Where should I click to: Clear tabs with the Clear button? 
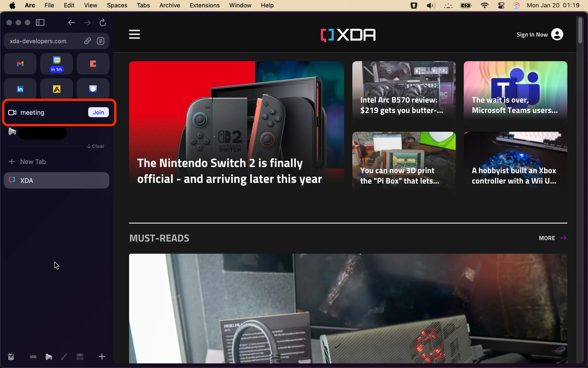click(96, 146)
